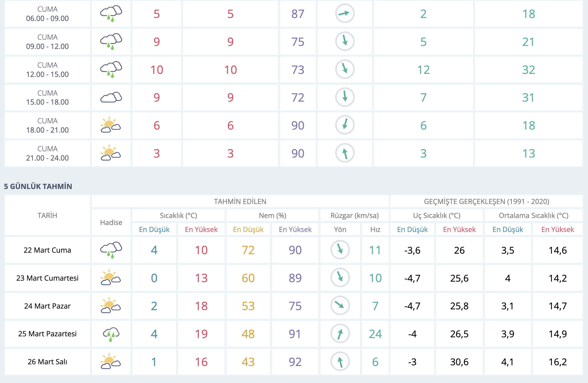The height and width of the screenshot is (383, 588).
Task: Click partly sunny icon for Cuma 18.00 - 21.00
Action: point(110,125)
